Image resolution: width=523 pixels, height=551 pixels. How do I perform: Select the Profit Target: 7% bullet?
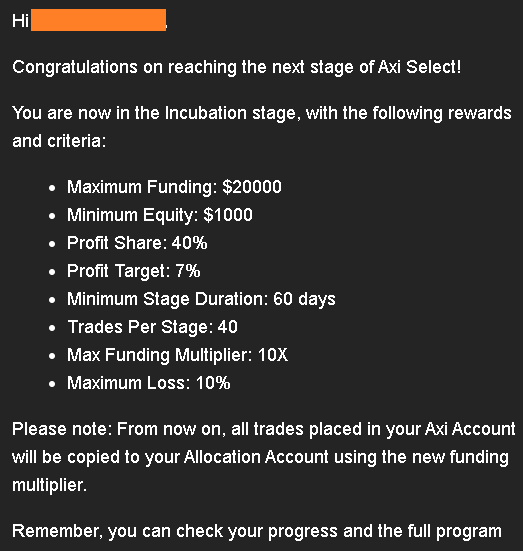pyautogui.click(x=134, y=271)
